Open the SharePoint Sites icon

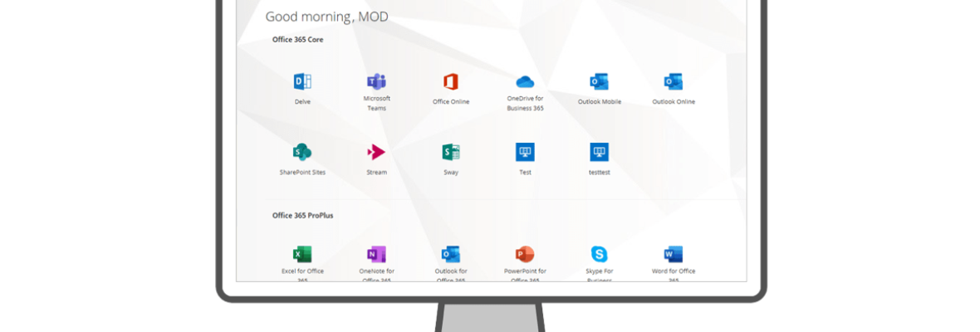pyautogui.click(x=302, y=152)
